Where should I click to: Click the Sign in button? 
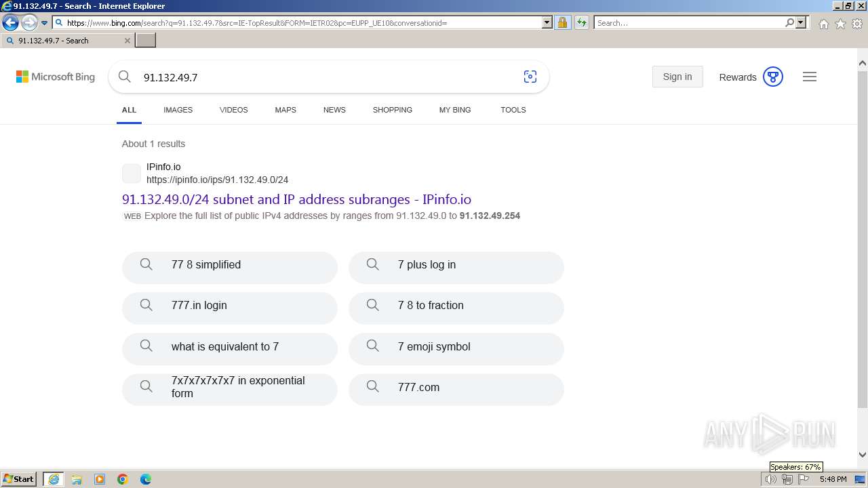677,77
